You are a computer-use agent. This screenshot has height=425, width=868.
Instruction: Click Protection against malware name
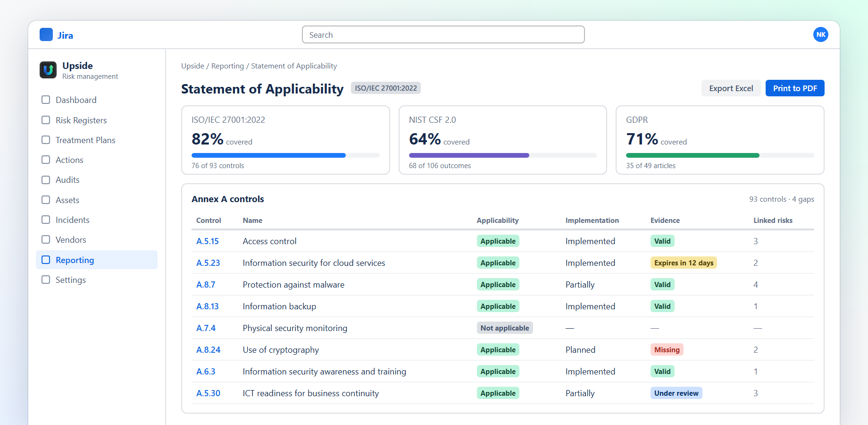pyautogui.click(x=293, y=285)
